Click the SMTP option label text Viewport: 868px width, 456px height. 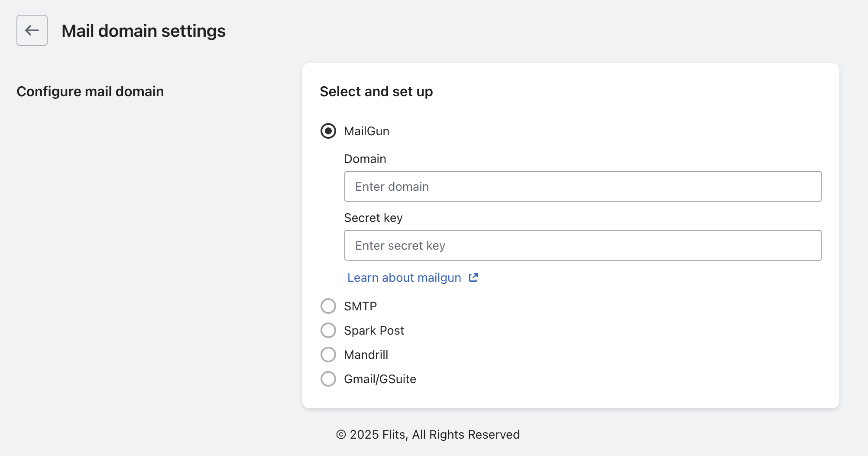click(360, 306)
